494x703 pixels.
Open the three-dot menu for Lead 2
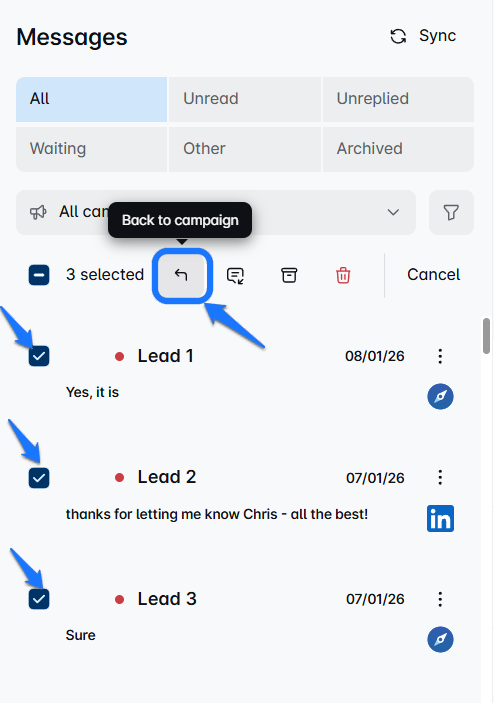click(440, 477)
